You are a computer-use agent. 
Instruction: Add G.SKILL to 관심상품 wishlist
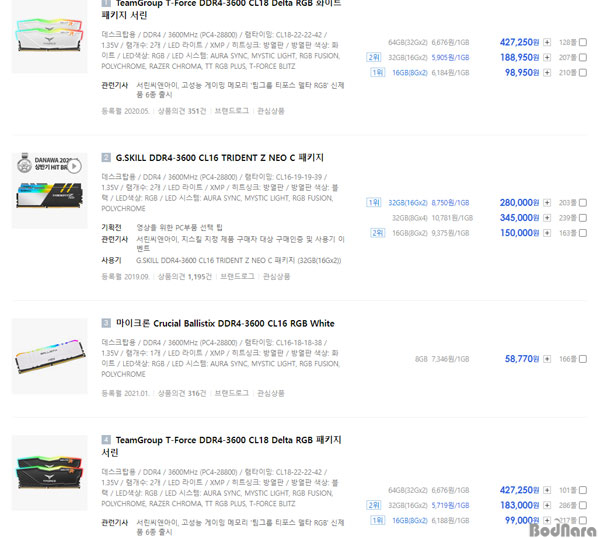tap(276, 277)
